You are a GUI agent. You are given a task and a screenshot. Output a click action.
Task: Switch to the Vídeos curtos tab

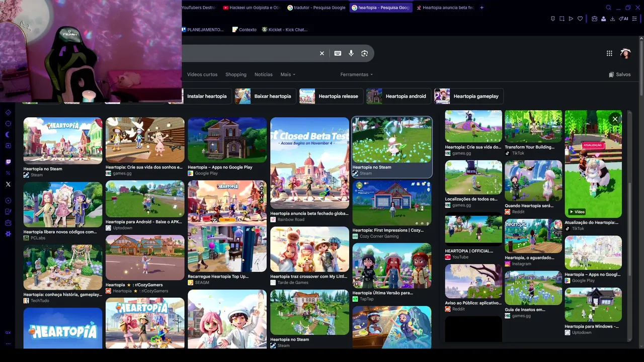coord(202,74)
